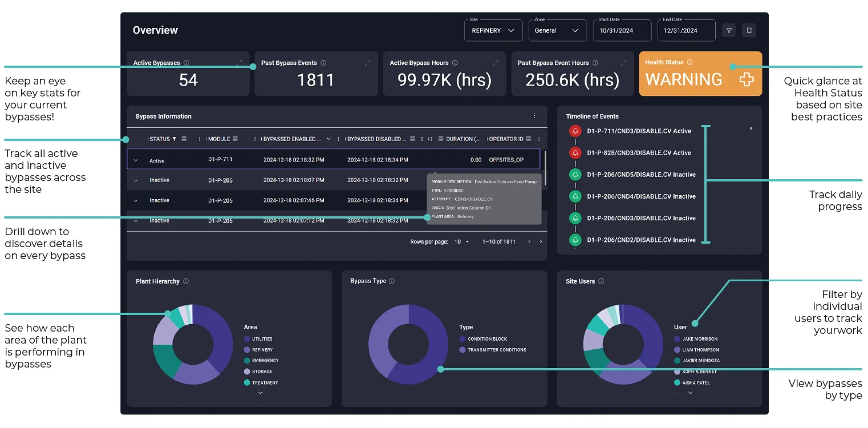
Task: Click info icon next to Active Bypasses
Action: point(186,63)
